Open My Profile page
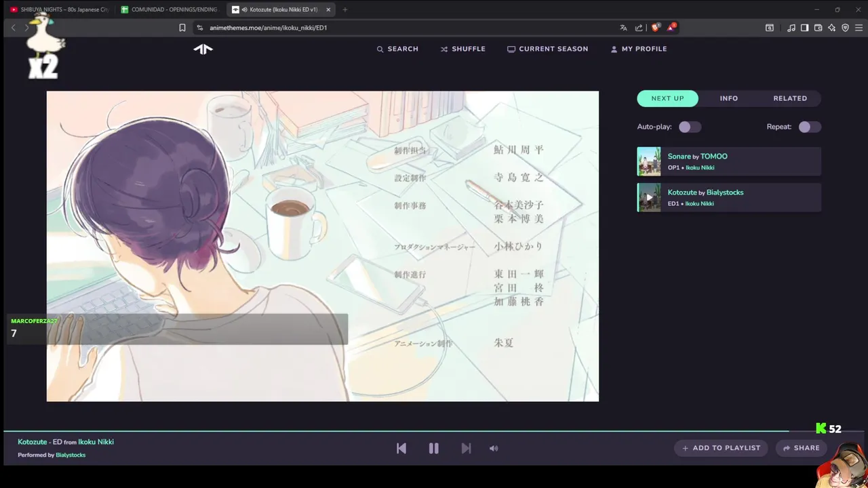Image resolution: width=868 pixels, height=488 pixels. point(638,49)
